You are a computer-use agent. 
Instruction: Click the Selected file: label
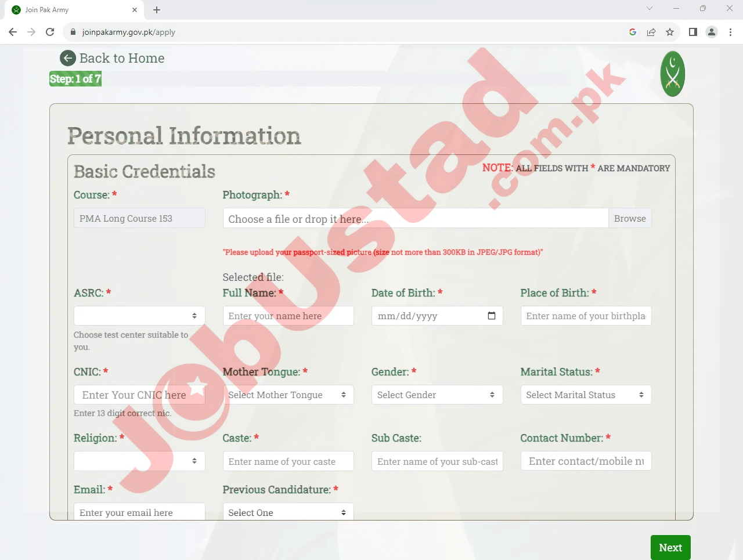(x=253, y=277)
